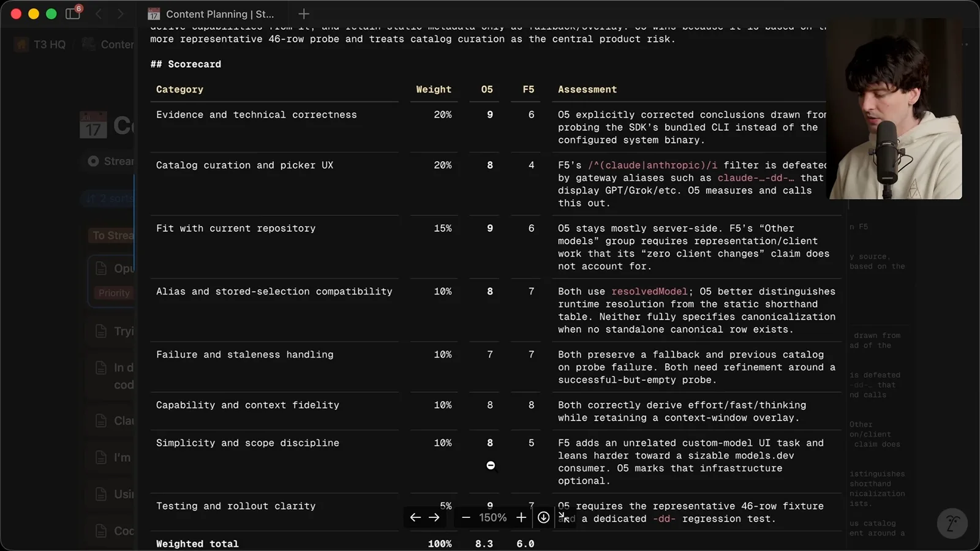Screen dimensions: 980x551
Task: Click 'Fit with current repository' cell
Action: (236, 228)
